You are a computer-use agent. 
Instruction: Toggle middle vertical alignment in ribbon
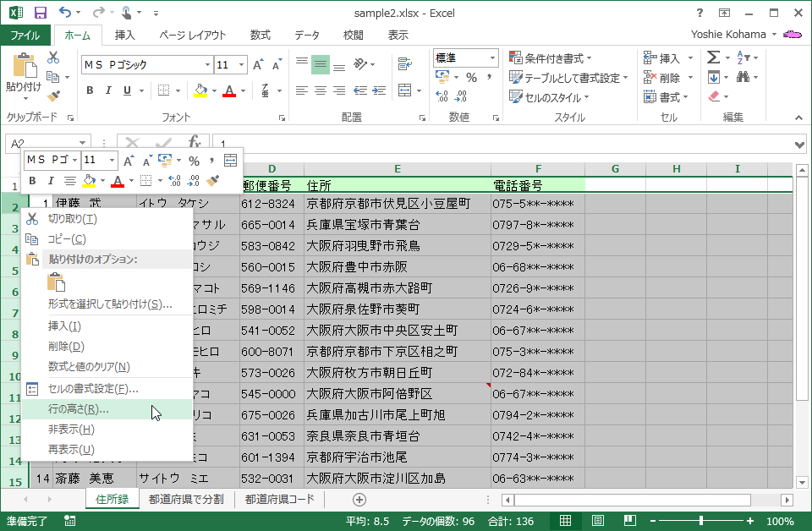321,64
